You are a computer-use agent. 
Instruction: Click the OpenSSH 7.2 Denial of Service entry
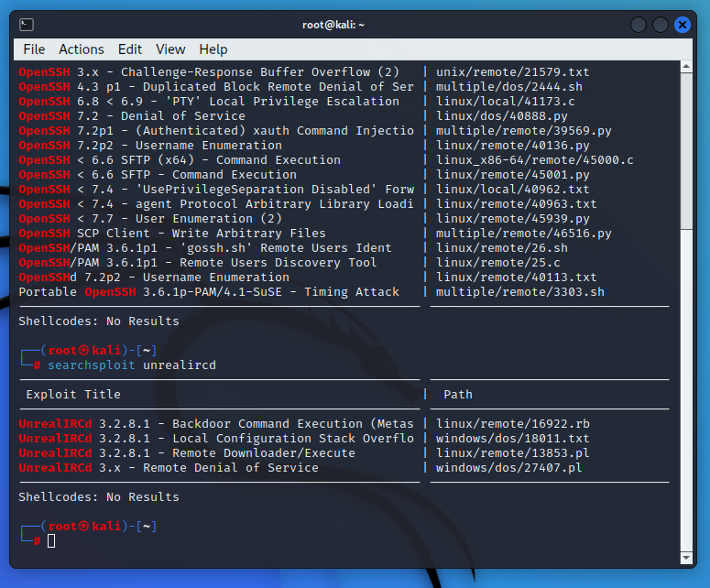click(x=132, y=116)
